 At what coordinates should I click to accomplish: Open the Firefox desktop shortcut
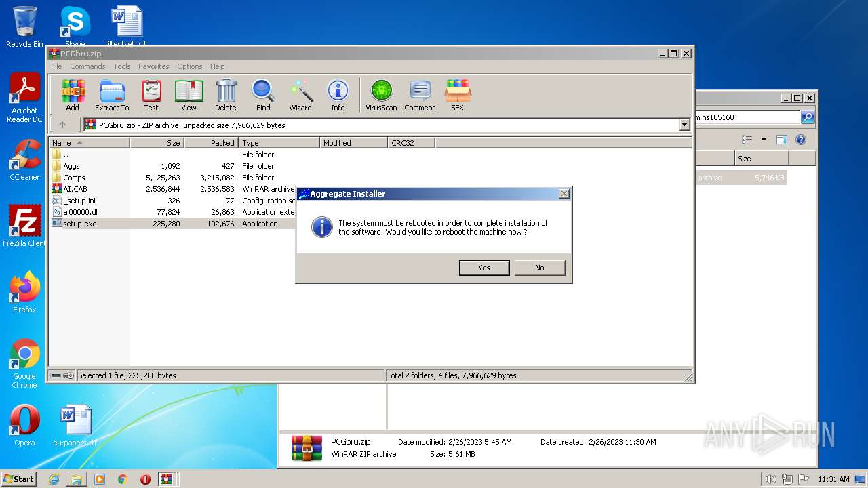pos(24,293)
